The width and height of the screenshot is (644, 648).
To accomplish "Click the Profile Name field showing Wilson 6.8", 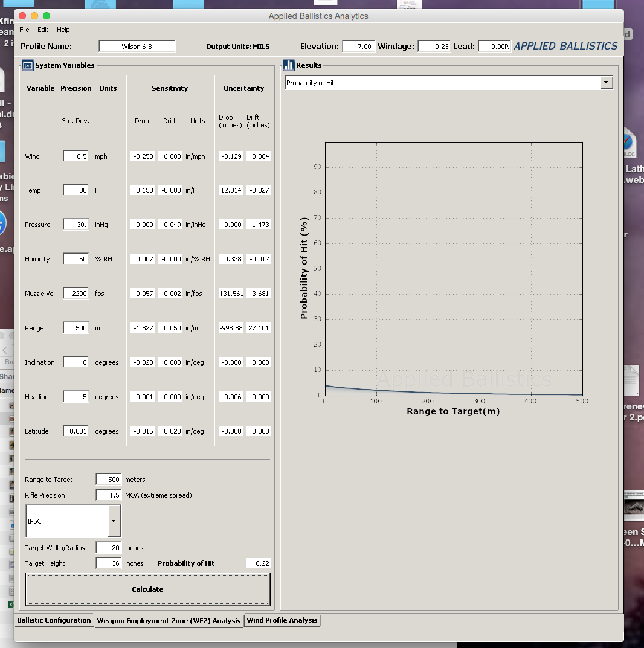I will [x=137, y=47].
